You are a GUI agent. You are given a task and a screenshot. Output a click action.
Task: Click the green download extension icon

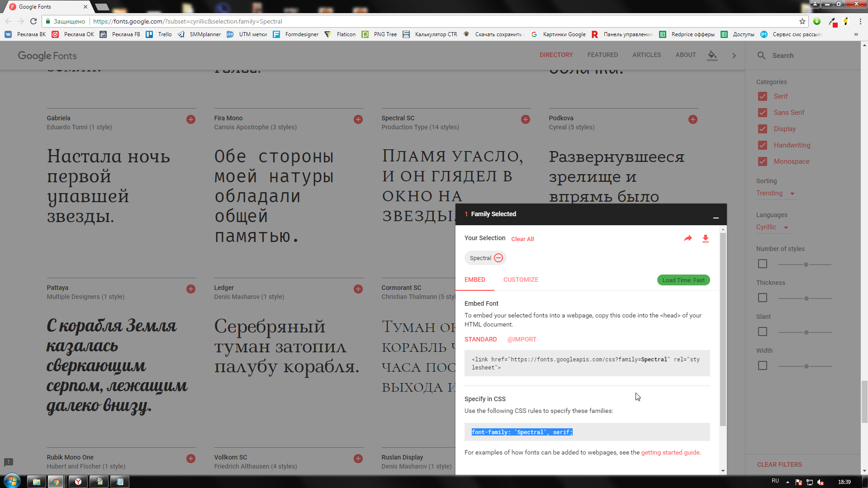tap(817, 21)
